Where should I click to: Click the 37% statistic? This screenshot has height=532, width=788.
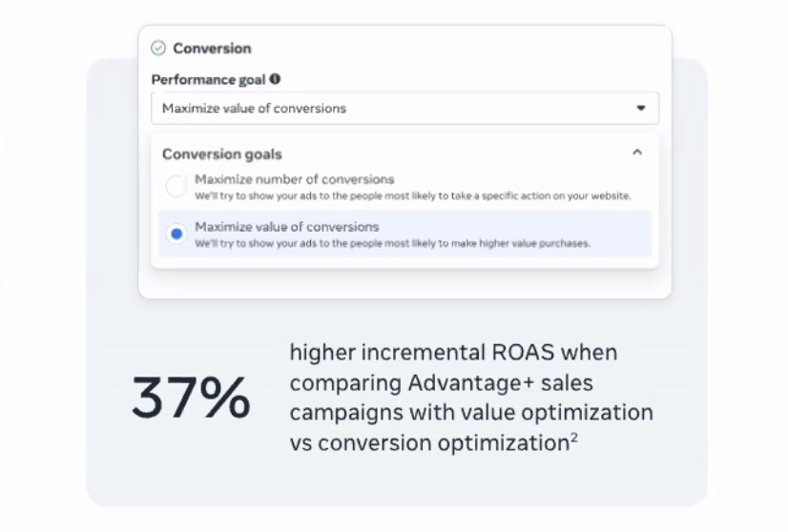[x=191, y=398]
